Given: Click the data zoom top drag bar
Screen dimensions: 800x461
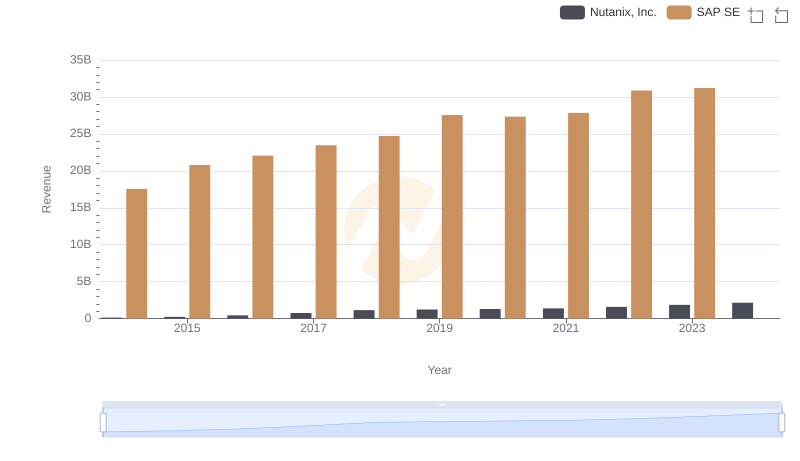Looking at the screenshot, I should (442, 404).
